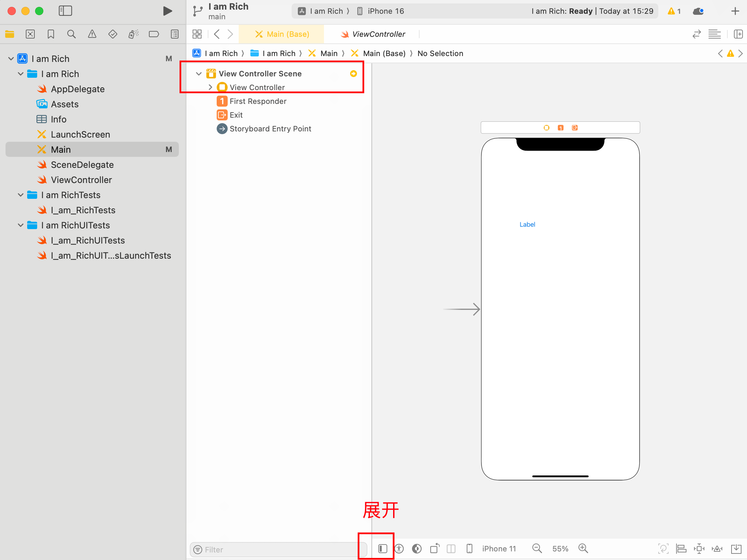
Task: Open the Find navigator search icon
Action: click(72, 34)
